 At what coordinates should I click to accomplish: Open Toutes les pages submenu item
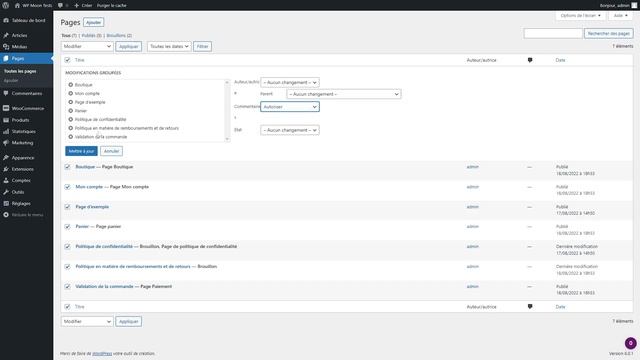click(20, 71)
